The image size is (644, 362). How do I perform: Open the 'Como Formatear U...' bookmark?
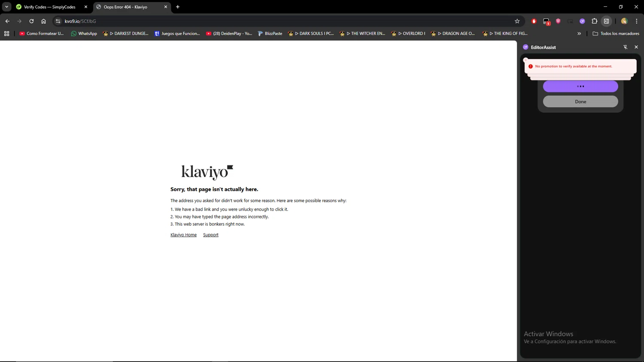tap(41, 33)
